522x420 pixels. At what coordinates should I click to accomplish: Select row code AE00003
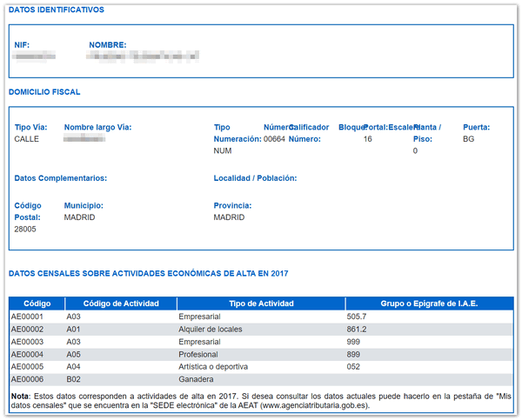tap(27, 342)
